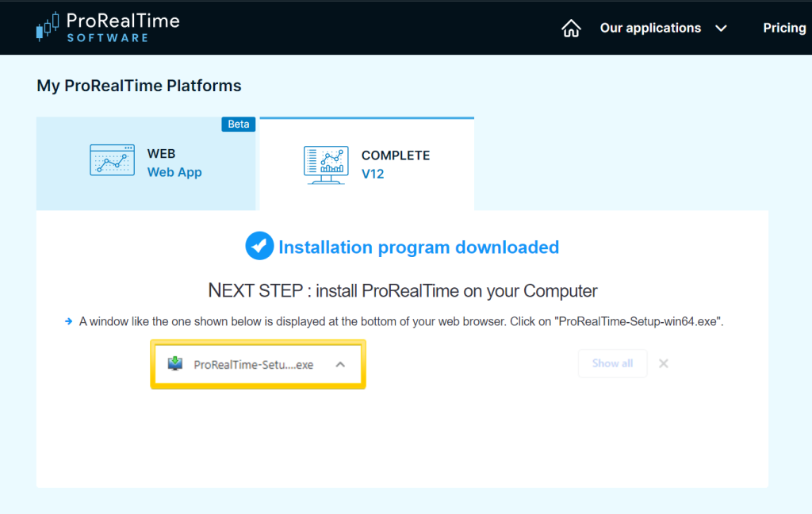The width and height of the screenshot is (812, 514).
Task: Click the V12 version link
Action: (x=373, y=174)
